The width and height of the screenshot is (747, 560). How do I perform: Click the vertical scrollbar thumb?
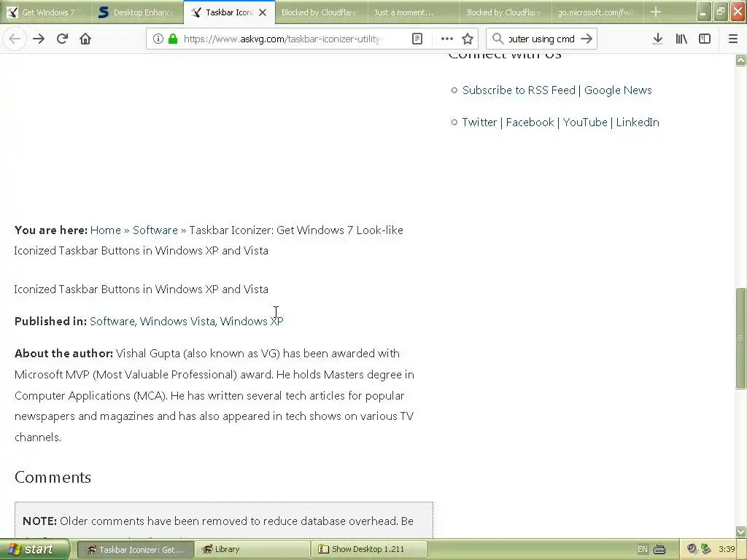[741, 338]
